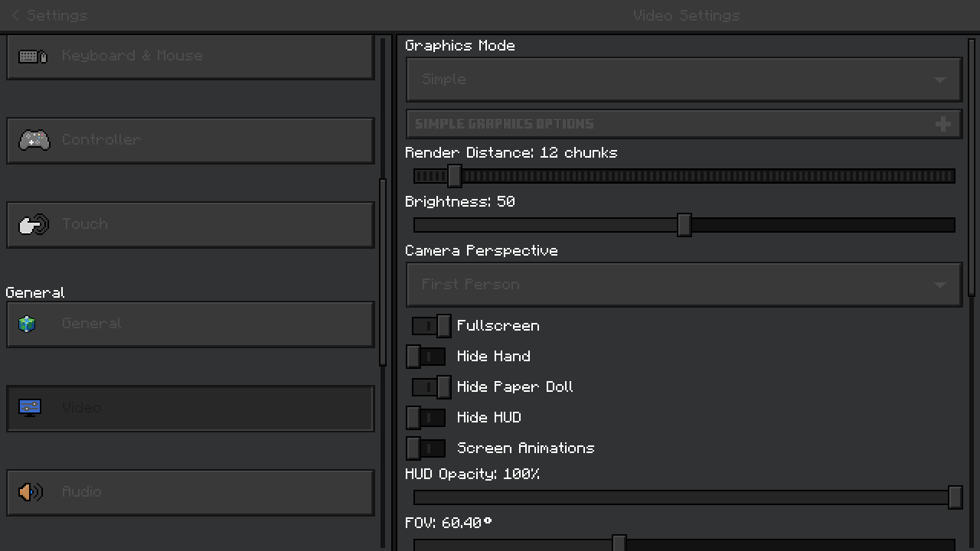Viewport: 980px width, 551px height.
Task: Click the Video monitor icon
Action: pos(30,408)
